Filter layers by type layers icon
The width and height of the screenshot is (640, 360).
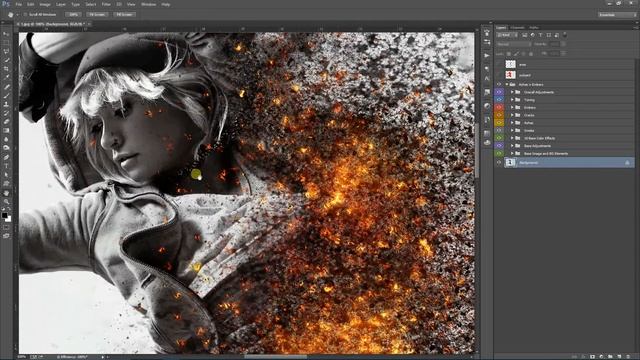coord(540,35)
